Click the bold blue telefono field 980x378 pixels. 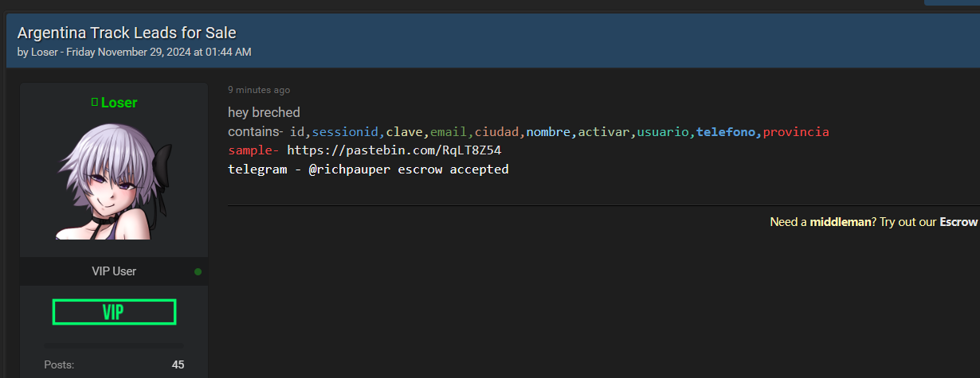727,131
